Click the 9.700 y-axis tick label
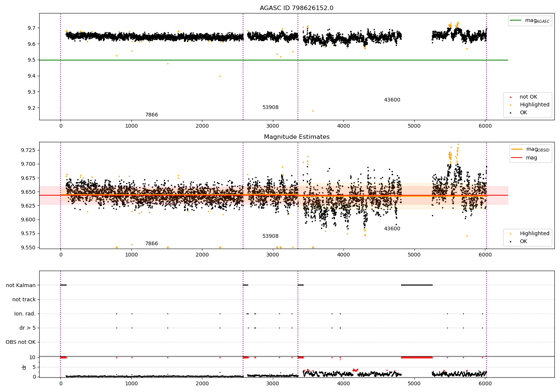Screen dimensions: 560x392 click(29, 164)
